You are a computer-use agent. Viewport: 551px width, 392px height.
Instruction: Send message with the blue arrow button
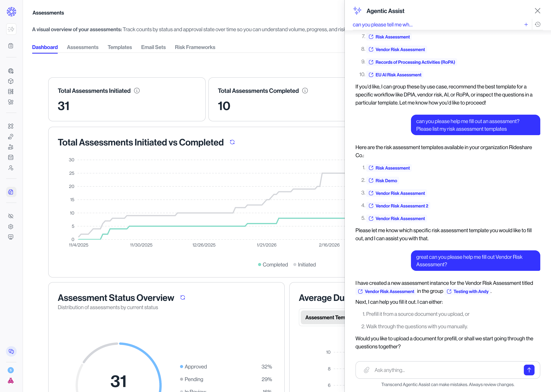(529, 370)
